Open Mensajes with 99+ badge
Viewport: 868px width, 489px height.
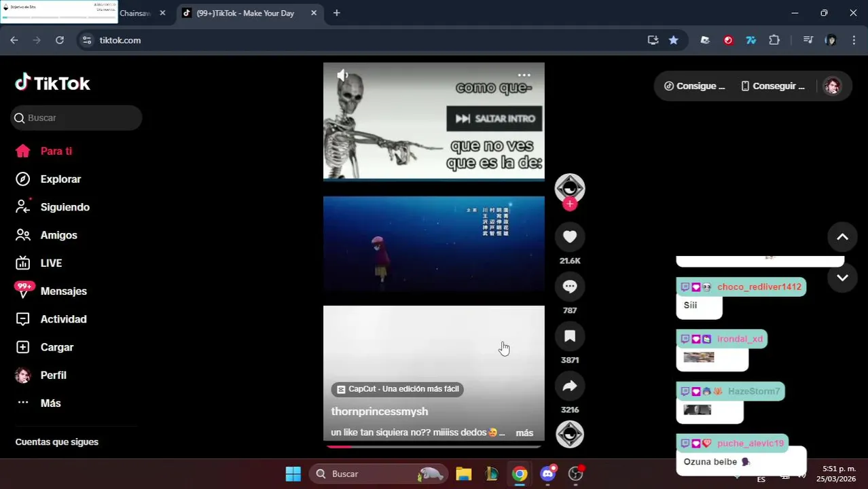(x=51, y=291)
